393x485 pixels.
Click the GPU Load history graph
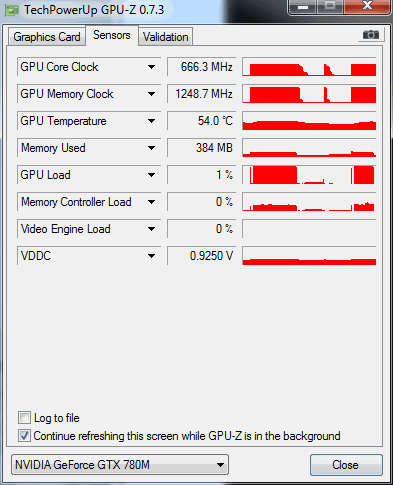coord(309,175)
